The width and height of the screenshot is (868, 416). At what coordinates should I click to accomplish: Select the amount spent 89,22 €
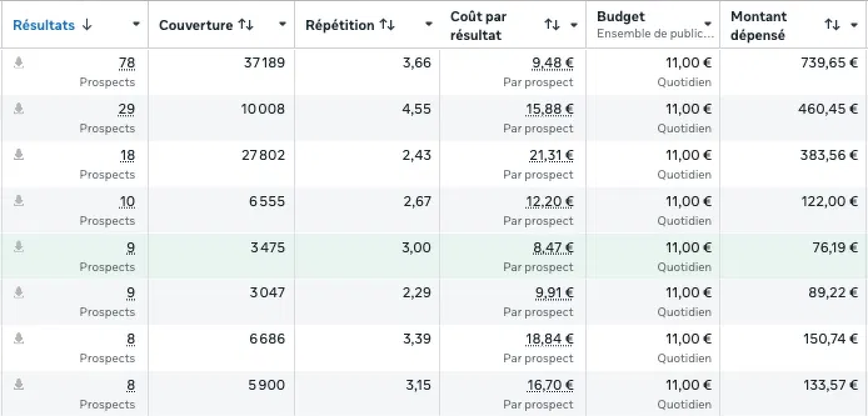834,292
